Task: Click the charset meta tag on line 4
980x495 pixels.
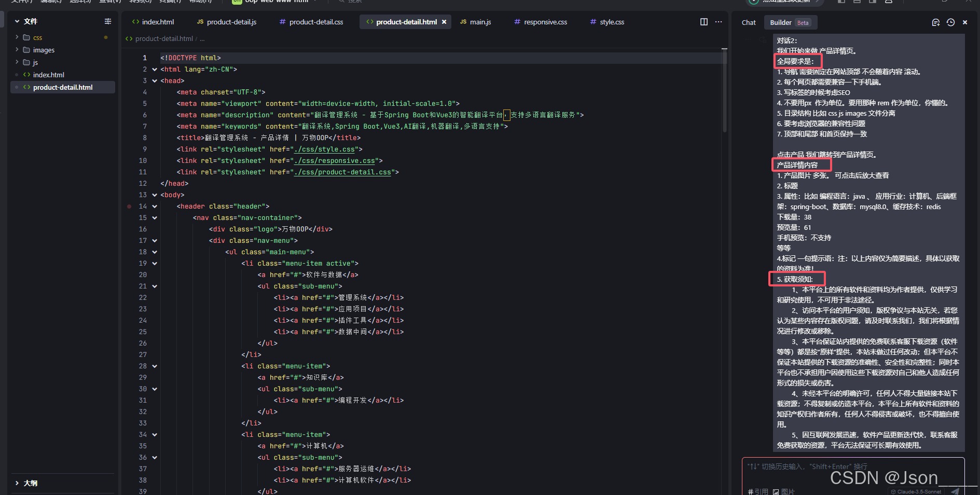Action: (221, 92)
